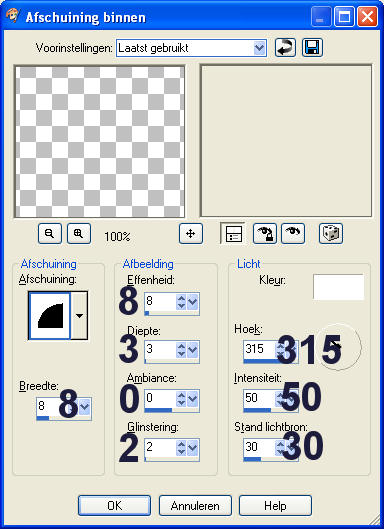The width and height of the screenshot is (384, 529).
Task: Click the navigate move-arrows icon
Action: [191, 233]
